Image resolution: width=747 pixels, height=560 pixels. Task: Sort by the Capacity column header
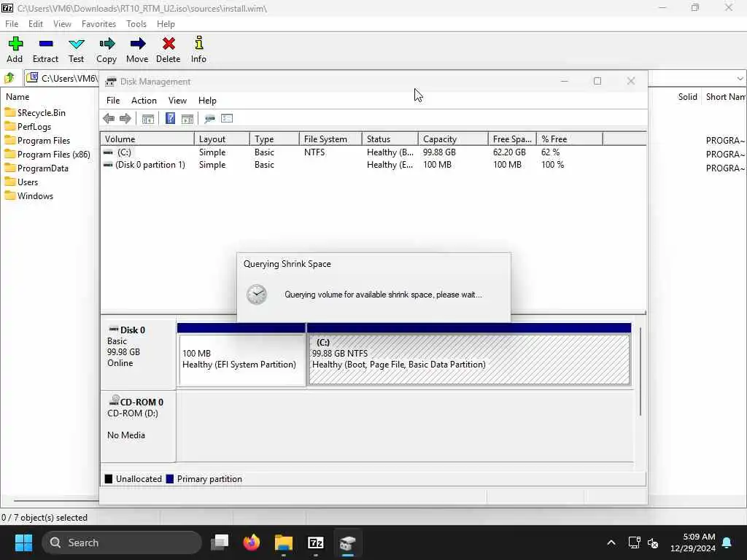pos(453,139)
